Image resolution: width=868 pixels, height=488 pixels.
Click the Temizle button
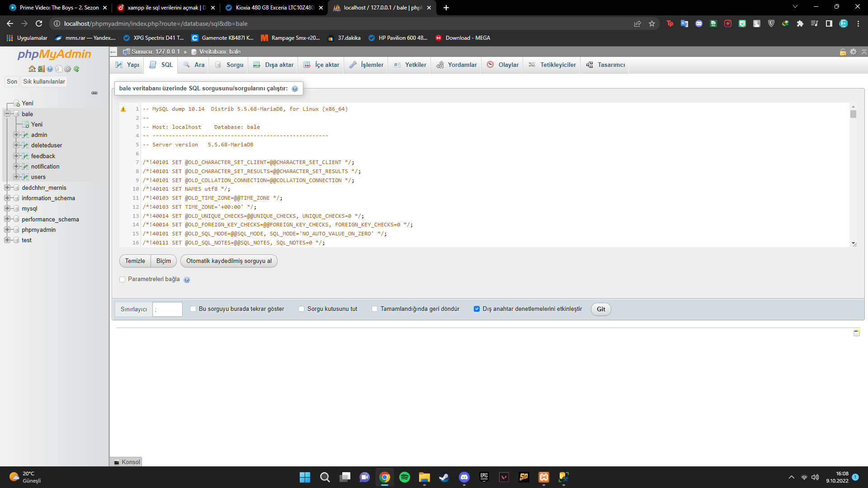tap(135, 261)
